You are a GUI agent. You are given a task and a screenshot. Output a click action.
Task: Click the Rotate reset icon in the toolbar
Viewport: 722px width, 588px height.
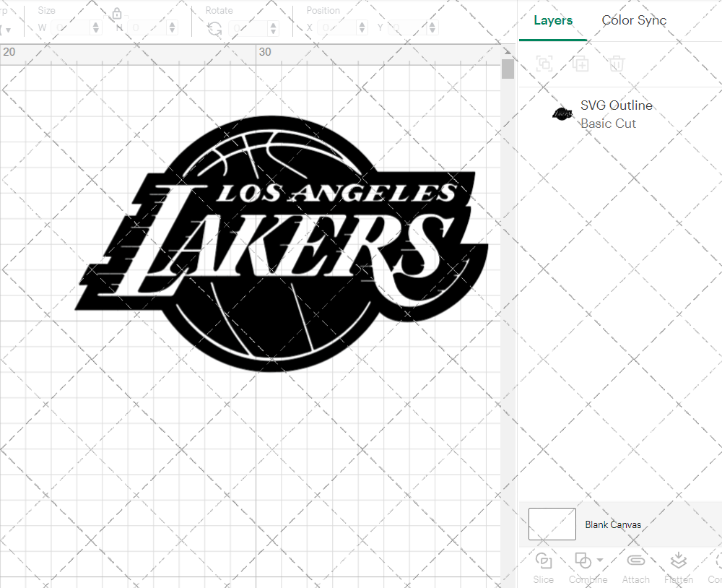pyautogui.click(x=214, y=28)
